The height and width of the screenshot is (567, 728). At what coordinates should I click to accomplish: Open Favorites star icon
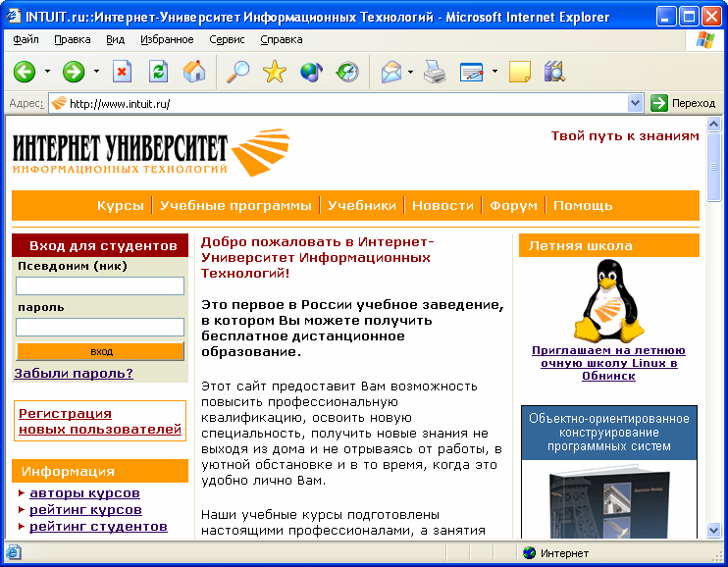(x=275, y=72)
